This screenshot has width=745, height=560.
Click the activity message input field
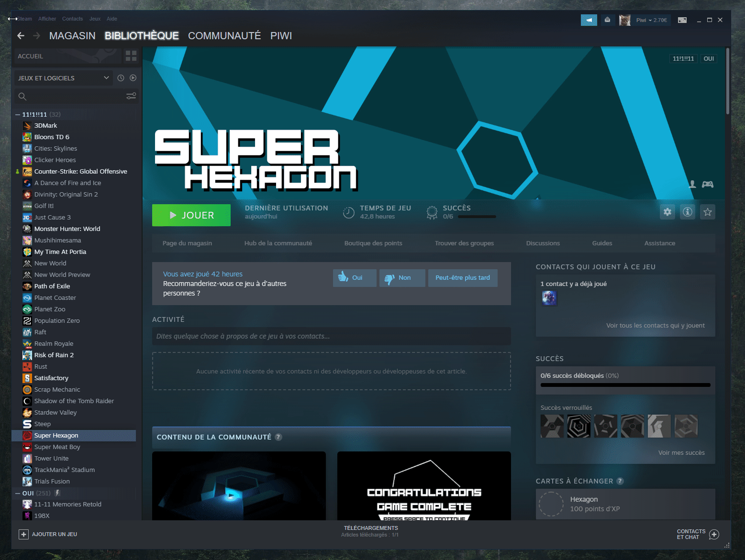332,336
